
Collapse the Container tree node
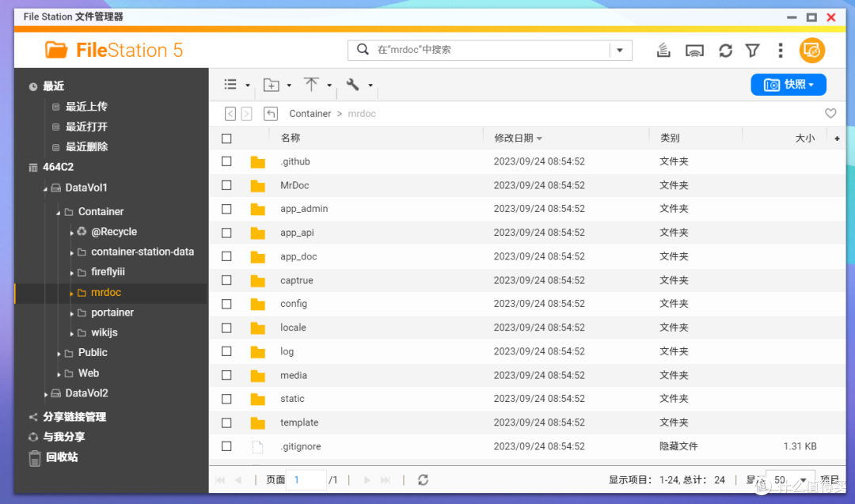point(57,211)
